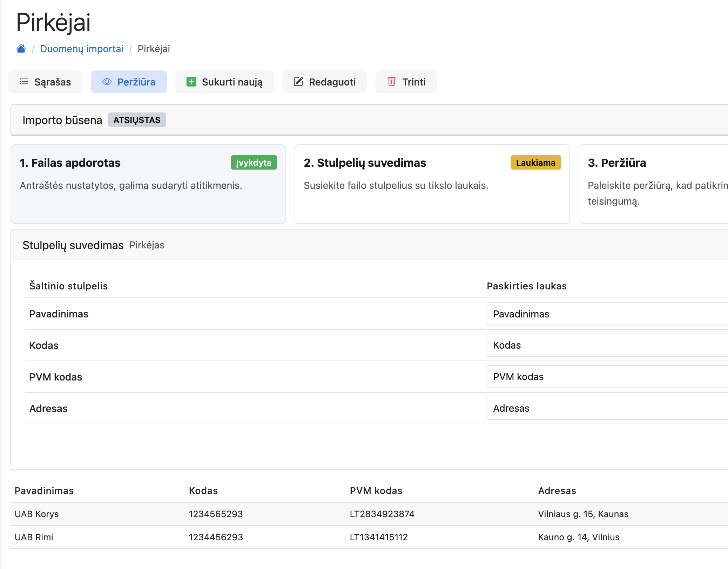
Task: Click the green plus icon
Action: 191,82
